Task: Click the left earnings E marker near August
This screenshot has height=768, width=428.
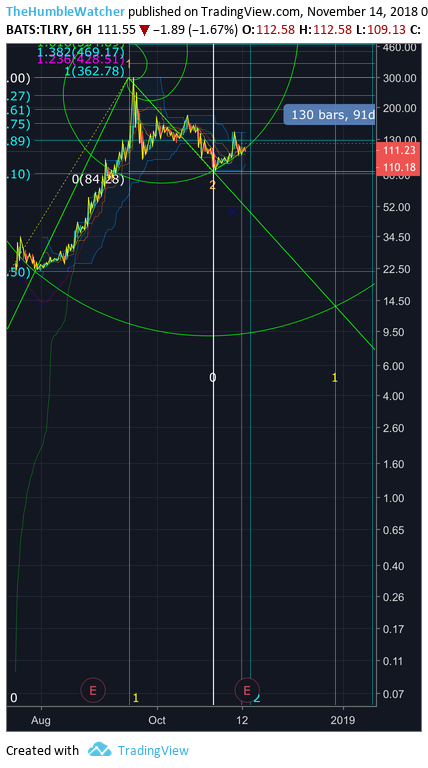Action: [93, 691]
